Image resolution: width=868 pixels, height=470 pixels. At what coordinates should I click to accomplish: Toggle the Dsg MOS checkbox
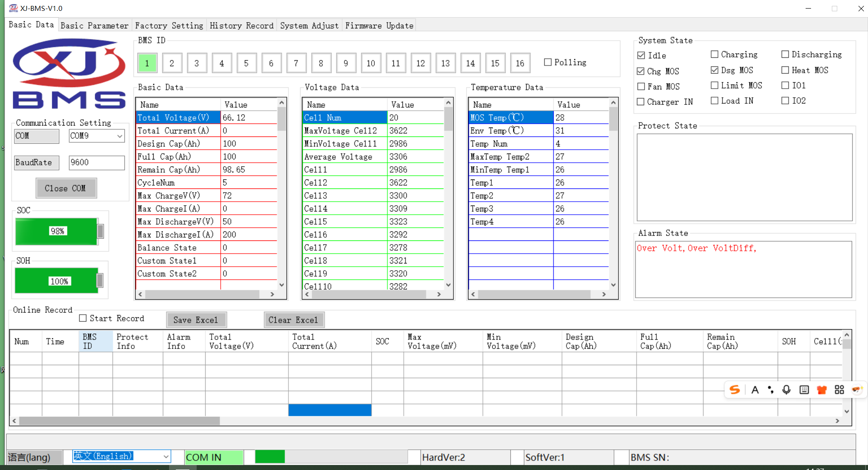715,70
